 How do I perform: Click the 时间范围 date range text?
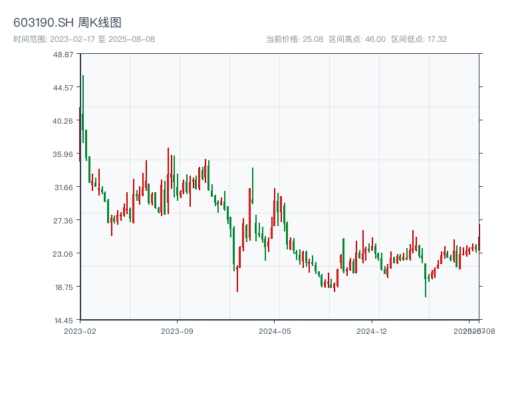tap(84, 39)
